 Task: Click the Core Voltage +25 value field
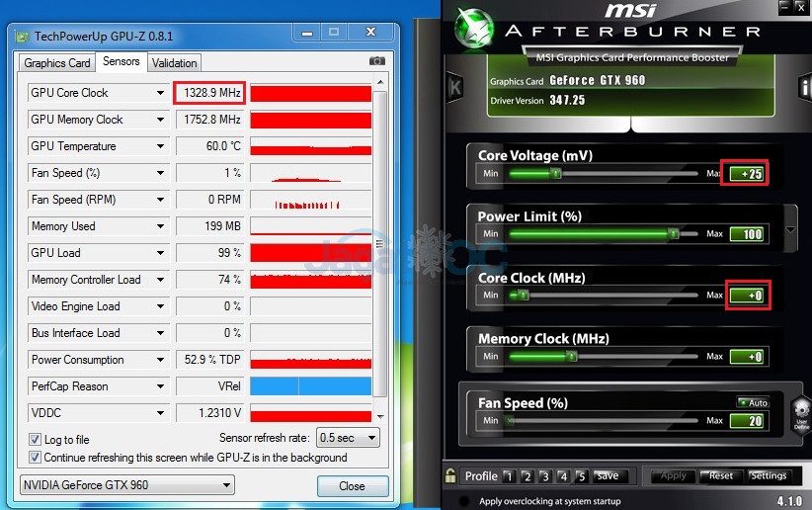(746, 174)
